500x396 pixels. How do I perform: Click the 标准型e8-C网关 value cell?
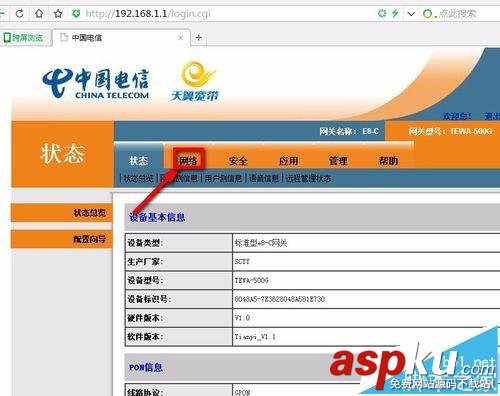click(261, 243)
